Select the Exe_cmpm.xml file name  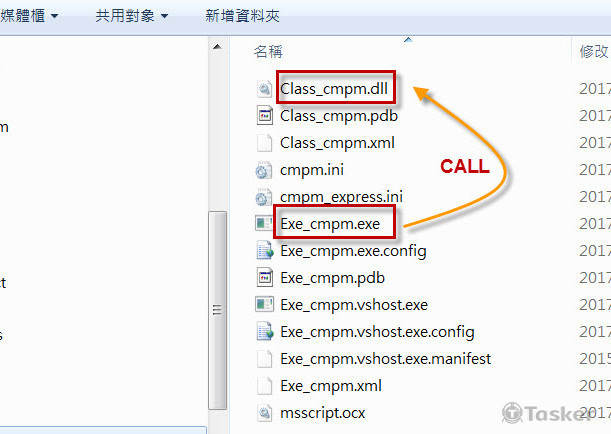click(x=330, y=385)
